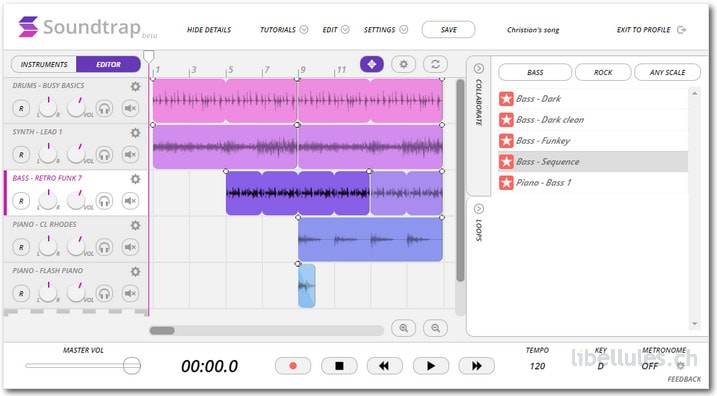Select the Piano - Bass 1 loop

[593, 183]
